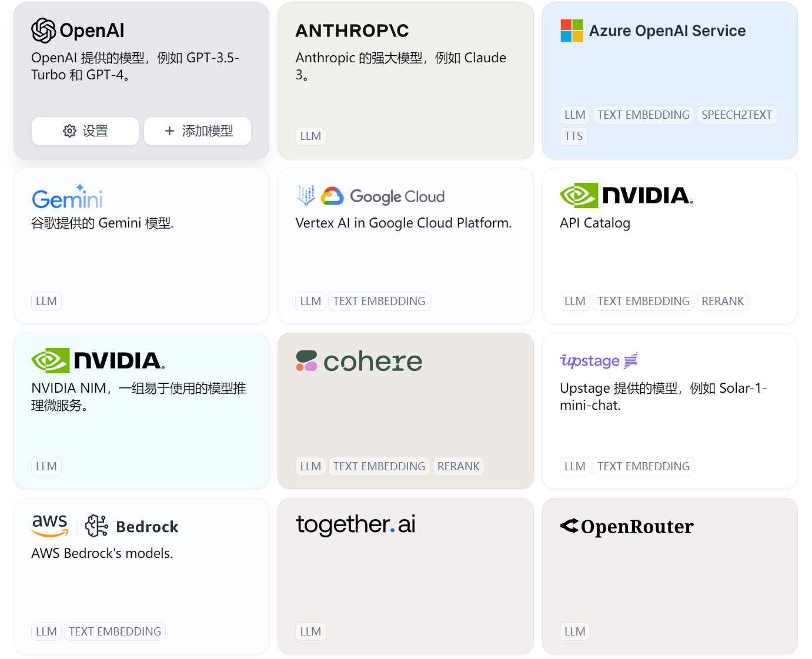This screenshot has height=659, width=812.
Task: Select the NVIDIA NIM provider card
Action: click(x=141, y=423)
